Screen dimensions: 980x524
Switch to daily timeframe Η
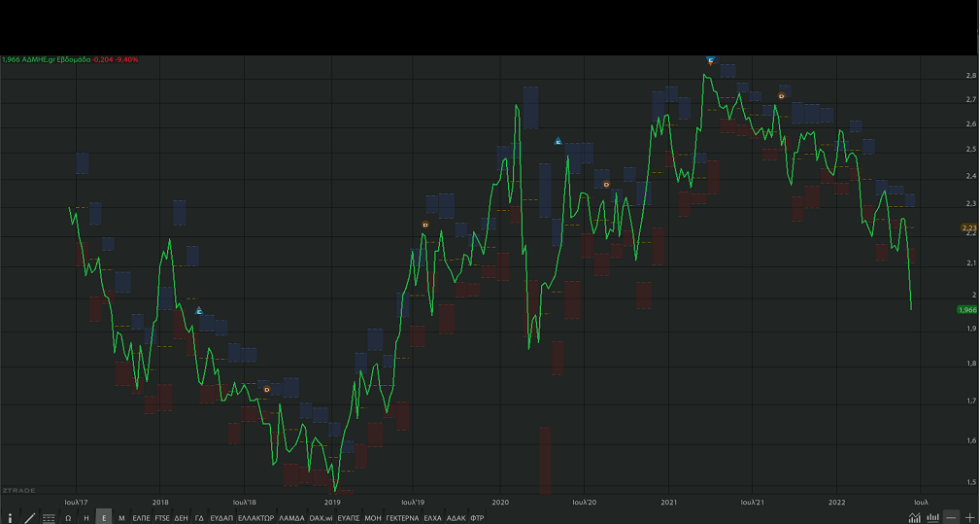click(86, 518)
